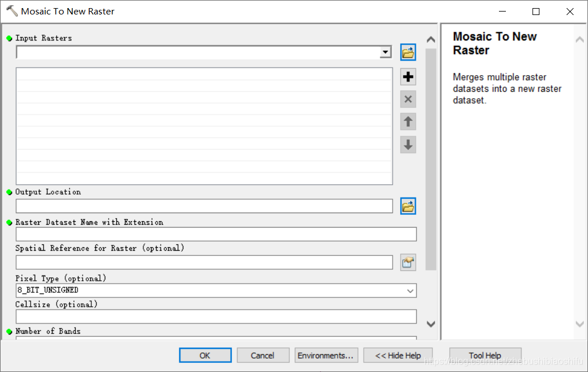The height and width of the screenshot is (372, 588).
Task: Open the Environments settings
Action: 326,355
